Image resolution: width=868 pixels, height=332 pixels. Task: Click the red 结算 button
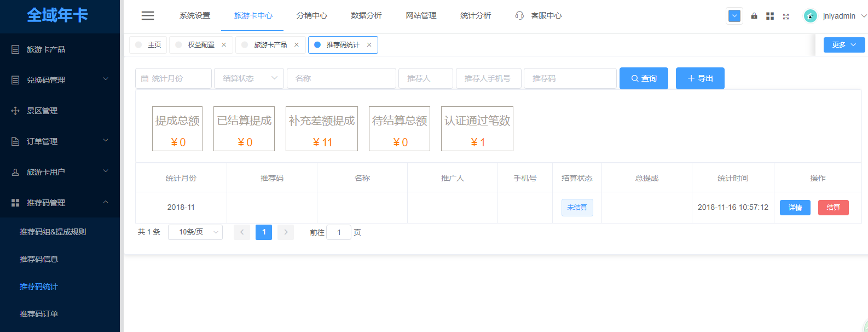tap(834, 208)
